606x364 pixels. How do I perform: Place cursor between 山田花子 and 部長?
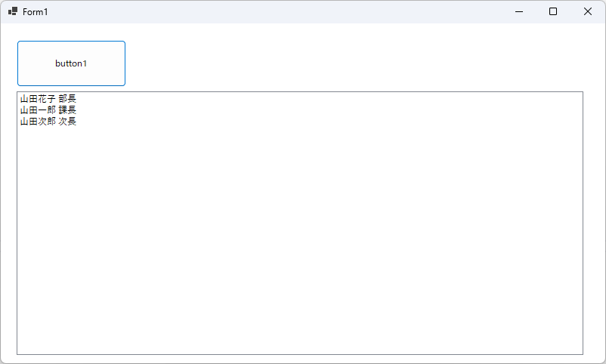tap(57, 99)
